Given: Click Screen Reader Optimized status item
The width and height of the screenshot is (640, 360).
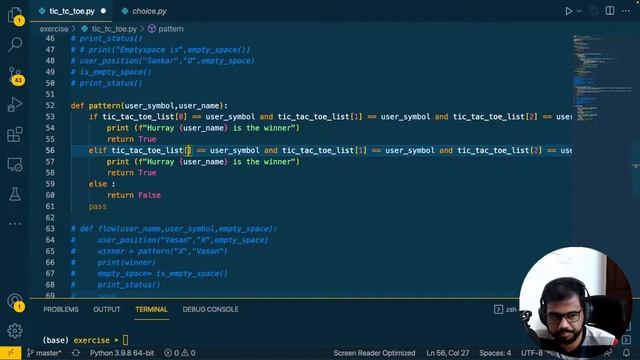Looking at the screenshot, I should coord(374,353).
